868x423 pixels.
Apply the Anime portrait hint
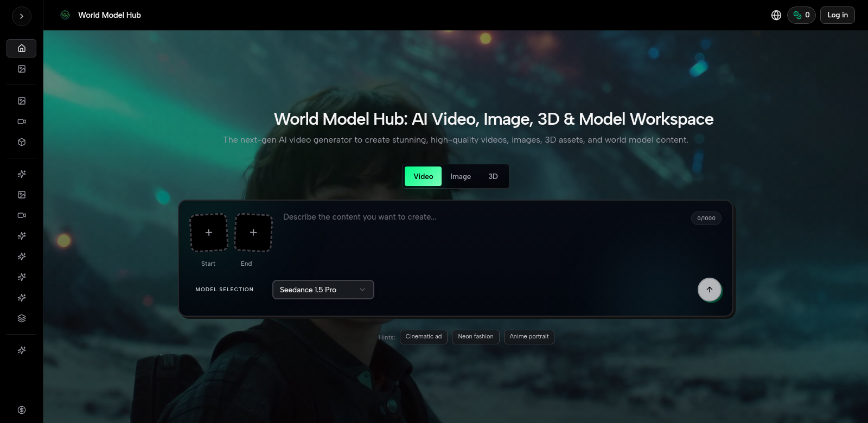pos(529,337)
